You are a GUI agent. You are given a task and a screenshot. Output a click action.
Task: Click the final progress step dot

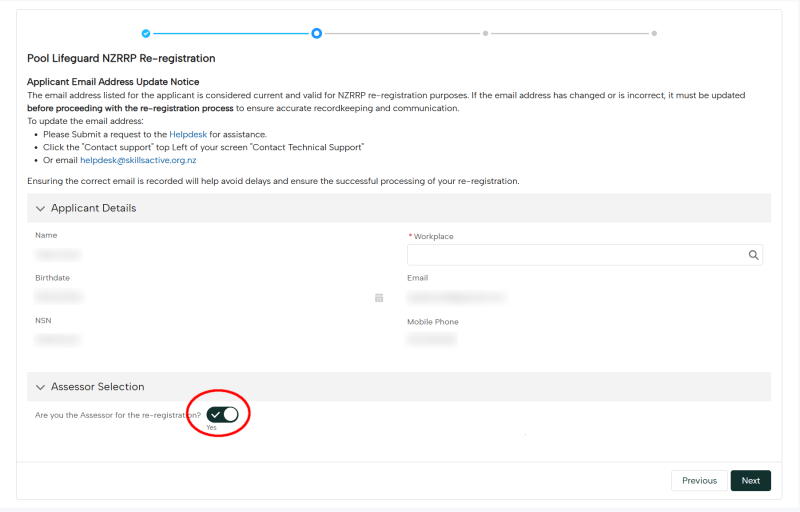point(654,34)
